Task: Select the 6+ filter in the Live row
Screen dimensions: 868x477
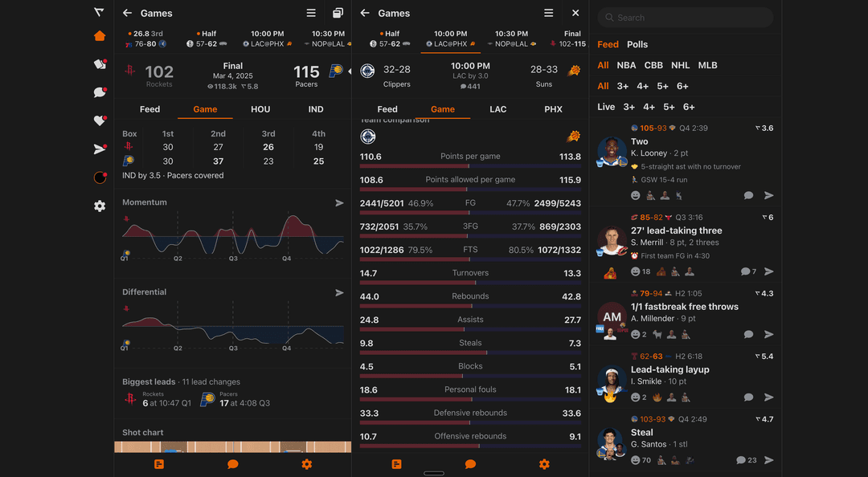Action: coord(689,107)
